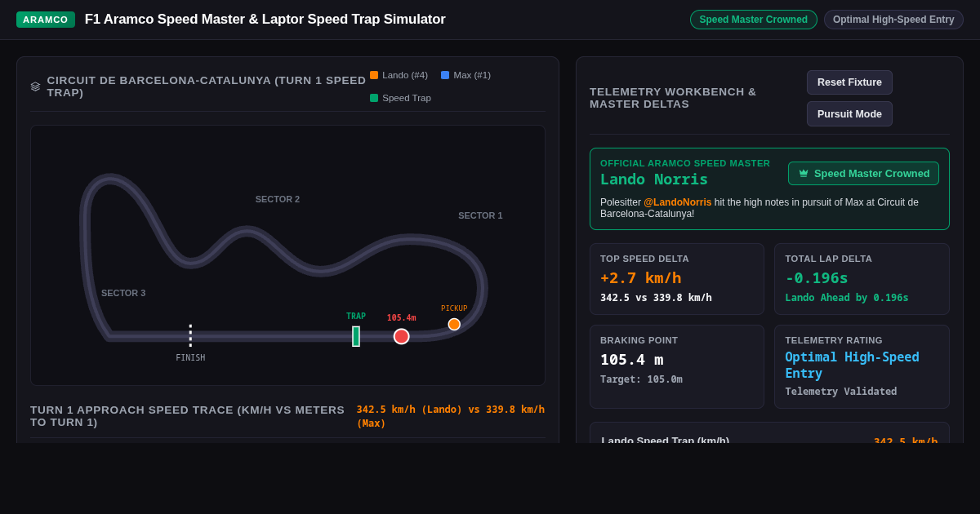Click the page title F1 Aramco Speed Master
The height and width of the screenshot is (514, 980).
(x=265, y=20)
